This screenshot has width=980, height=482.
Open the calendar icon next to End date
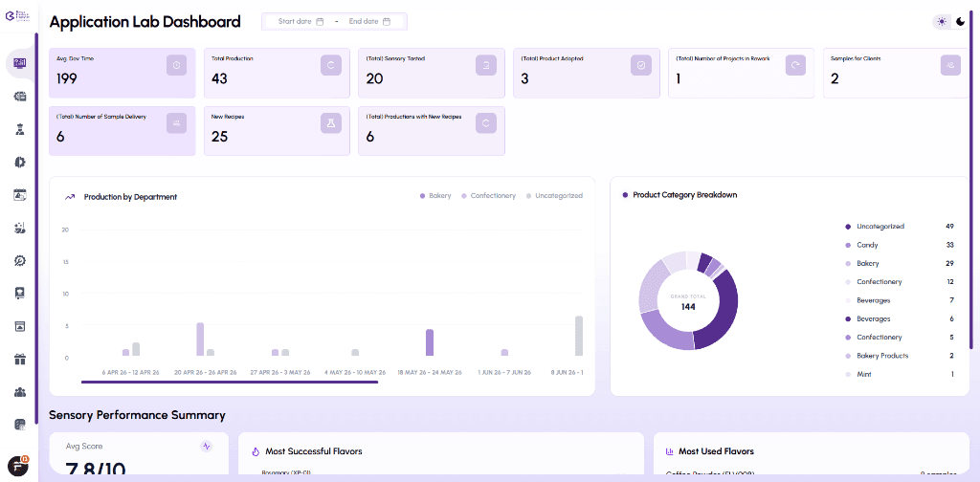click(x=387, y=21)
